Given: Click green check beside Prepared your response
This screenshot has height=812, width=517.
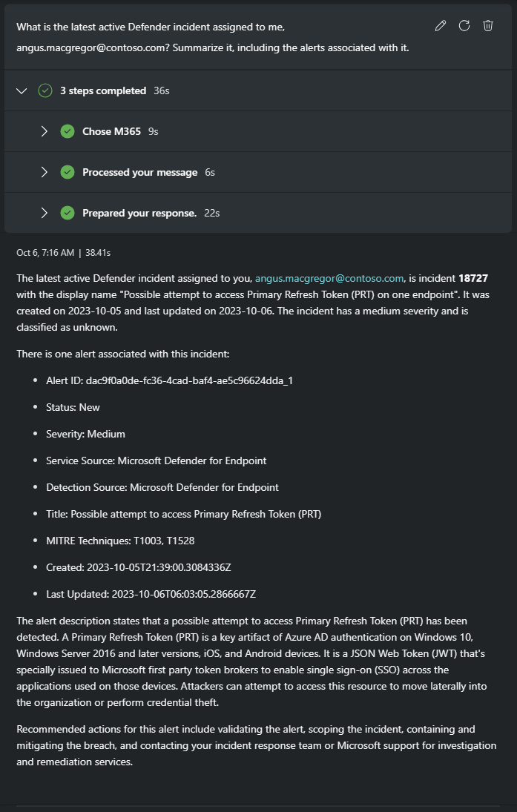Looking at the screenshot, I should [x=67, y=213].
